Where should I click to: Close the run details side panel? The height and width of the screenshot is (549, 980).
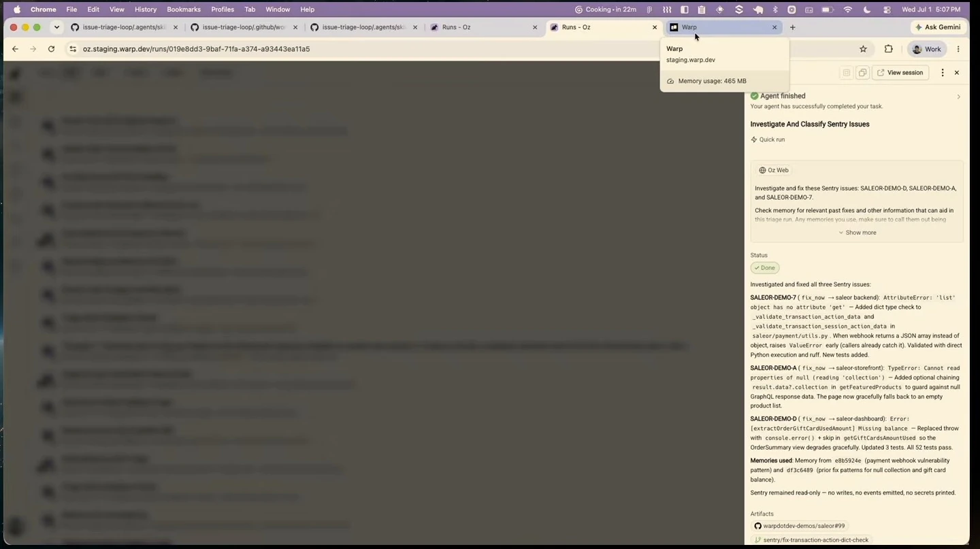click(957, 73)
